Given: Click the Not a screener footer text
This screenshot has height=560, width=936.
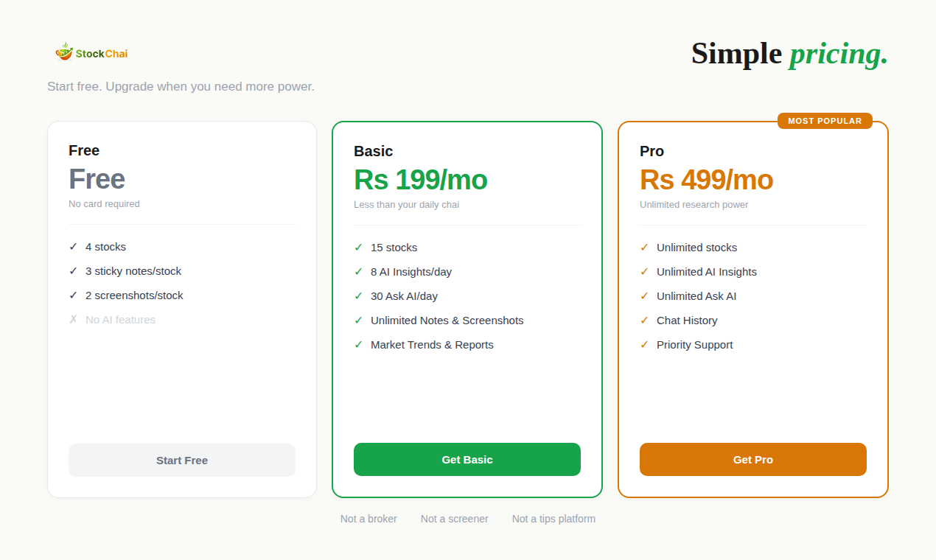Looking at the screenshot, I should tap(454, 519).
